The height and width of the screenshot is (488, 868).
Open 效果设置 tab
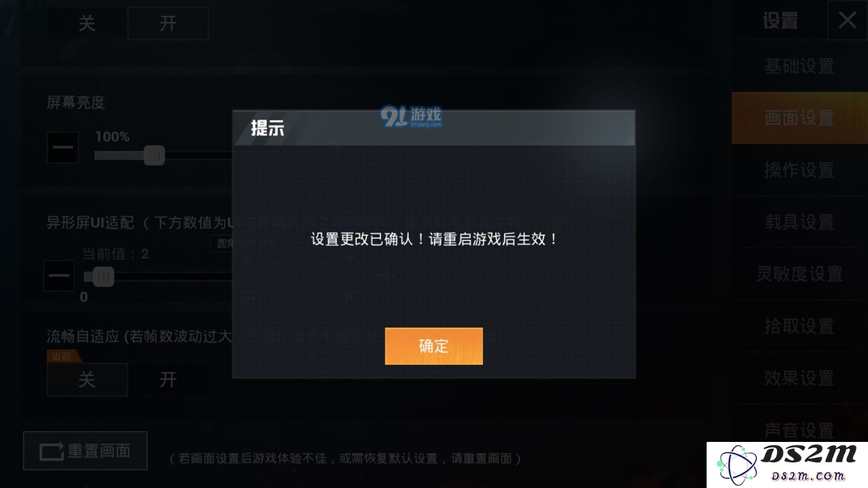[800, 378]
